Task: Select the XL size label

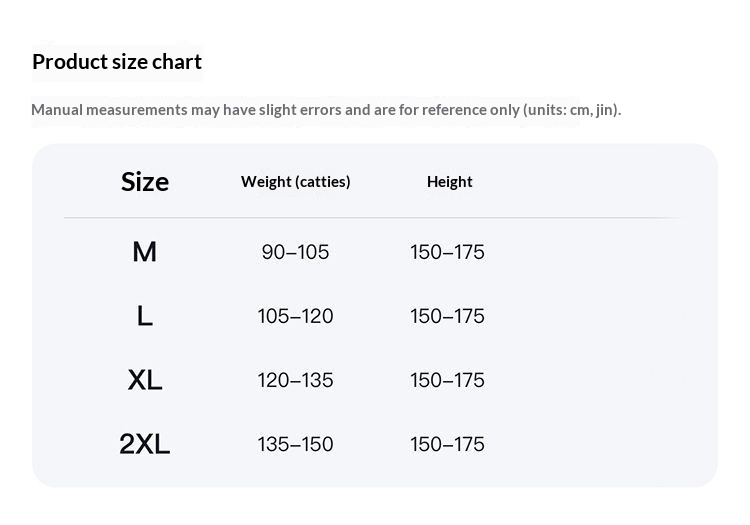Action: pyautogui.click(x=145, y=380)
